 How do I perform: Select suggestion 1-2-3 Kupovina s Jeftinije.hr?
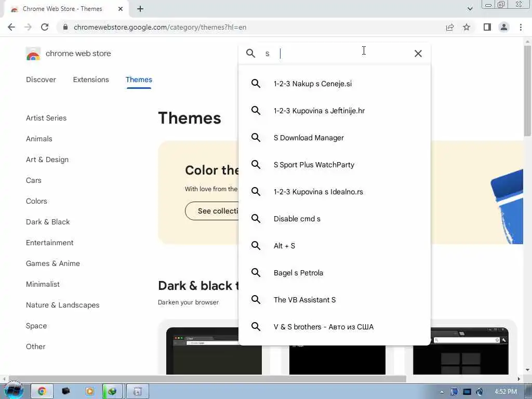click(x=335, y=111)
